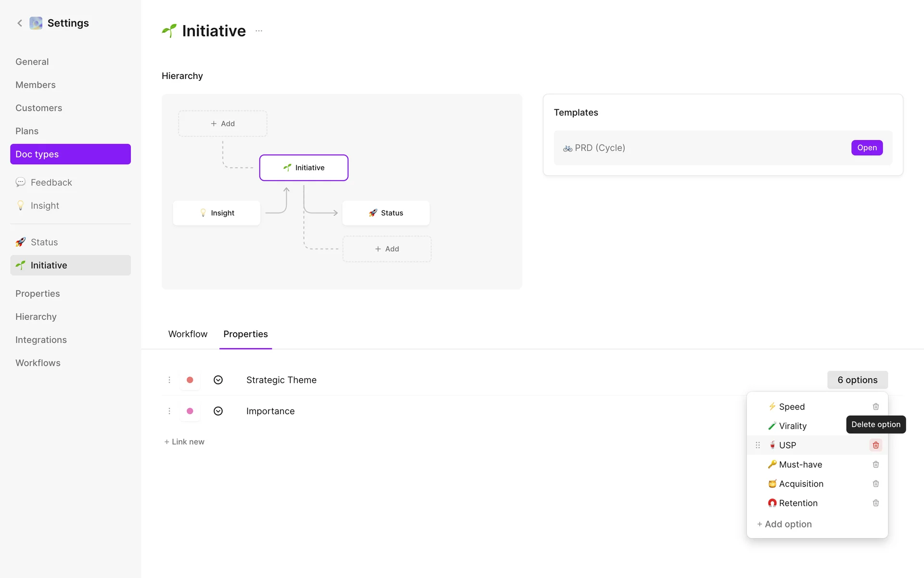The image size is (924, 578).
Task: Click Open button for PRD (Cycle) template
Action: tap(866, 148)
